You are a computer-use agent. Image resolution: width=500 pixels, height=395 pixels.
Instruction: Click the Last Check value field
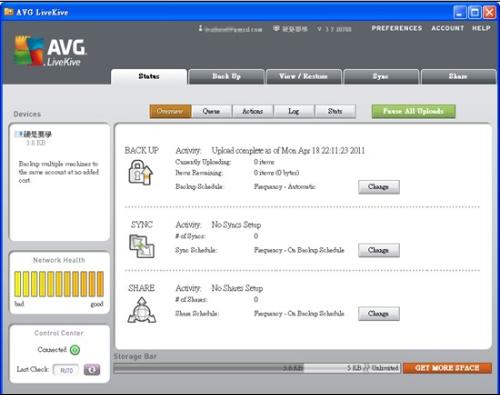pos(66,370)
